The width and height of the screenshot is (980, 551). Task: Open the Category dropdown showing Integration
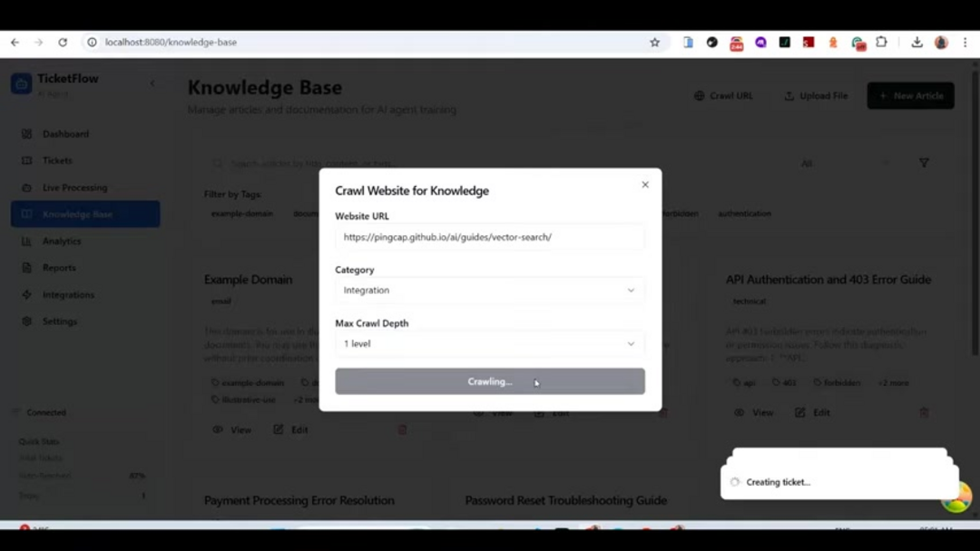tap(489, 290)
